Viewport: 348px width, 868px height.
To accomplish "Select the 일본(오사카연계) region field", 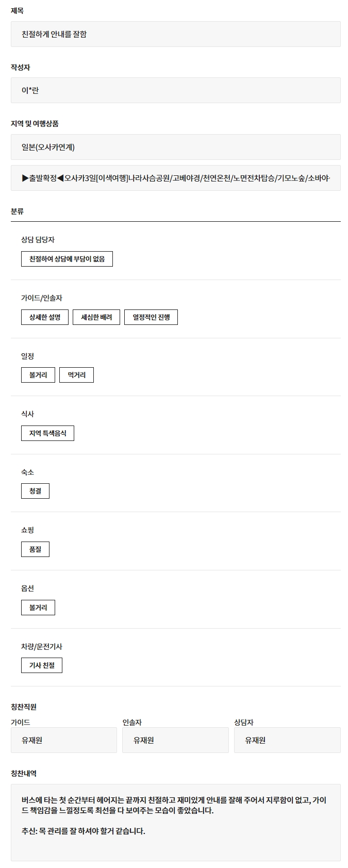I will click(175, 147).
